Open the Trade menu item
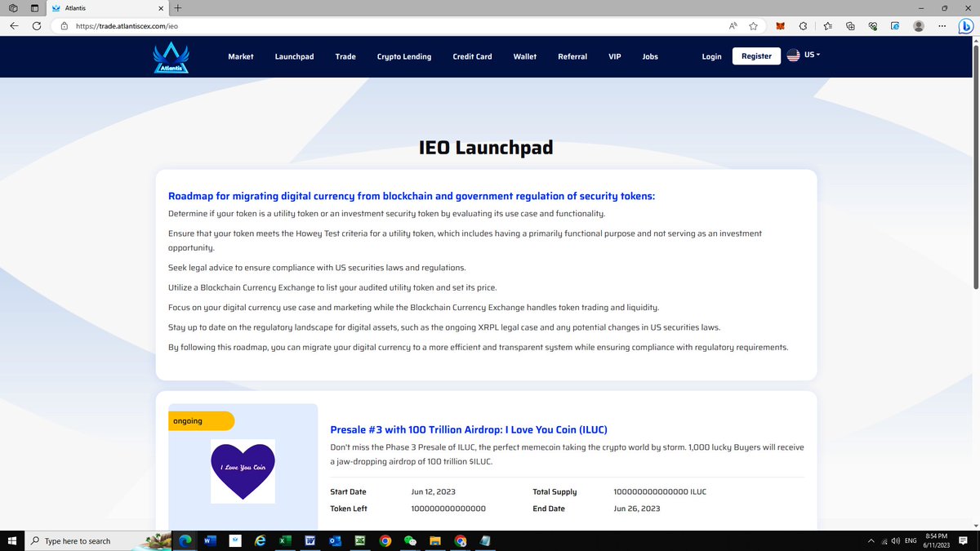The image size is (980, 551). point(345,56)
